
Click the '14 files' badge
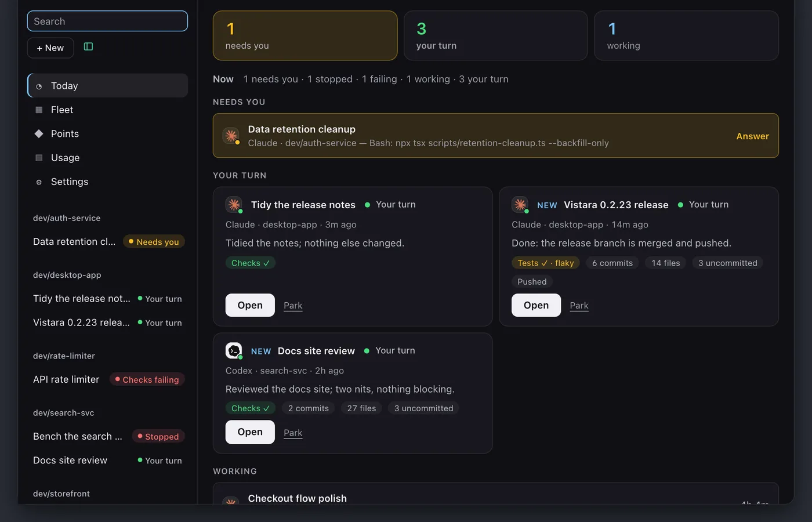(666, 263)
